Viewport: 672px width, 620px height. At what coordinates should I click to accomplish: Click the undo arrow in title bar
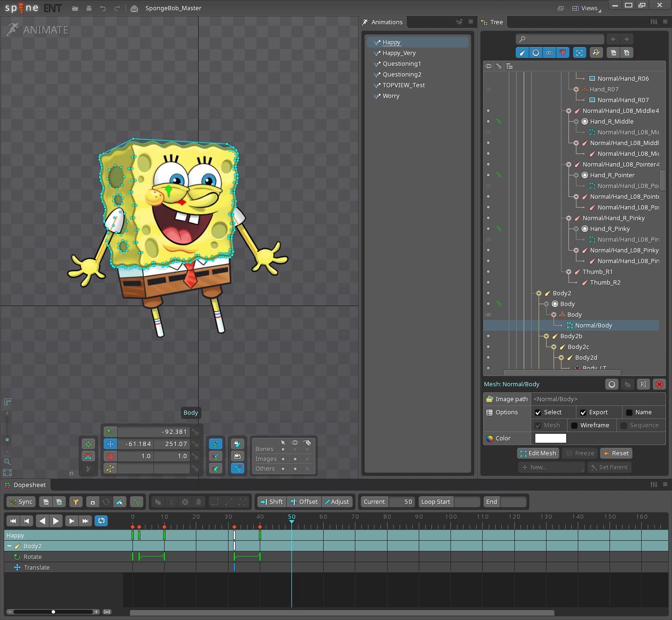[x=103, y=8]
